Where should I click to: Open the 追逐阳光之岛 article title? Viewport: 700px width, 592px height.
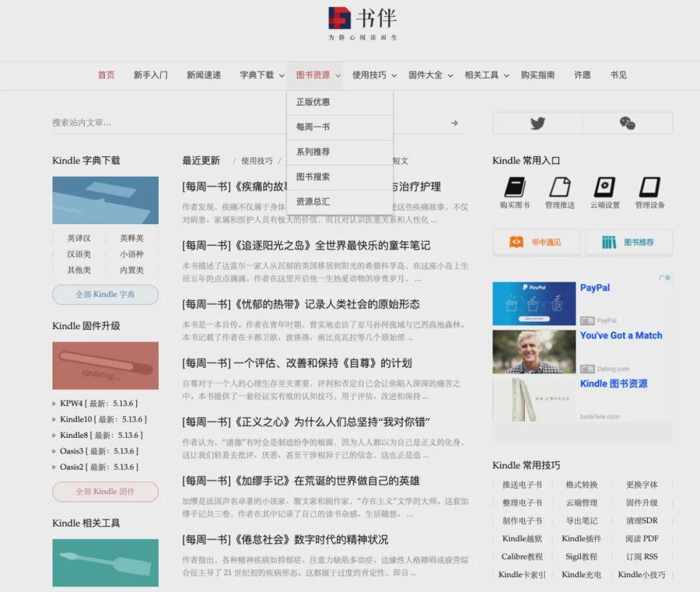pyautogui.click(x=306, y=245)
